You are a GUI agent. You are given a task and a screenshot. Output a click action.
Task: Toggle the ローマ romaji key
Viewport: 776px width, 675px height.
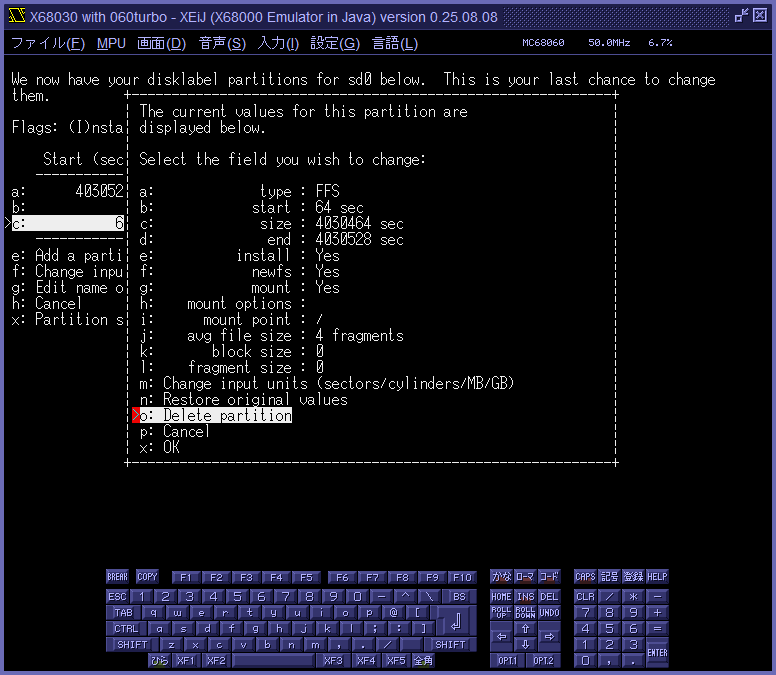[525, 577]
